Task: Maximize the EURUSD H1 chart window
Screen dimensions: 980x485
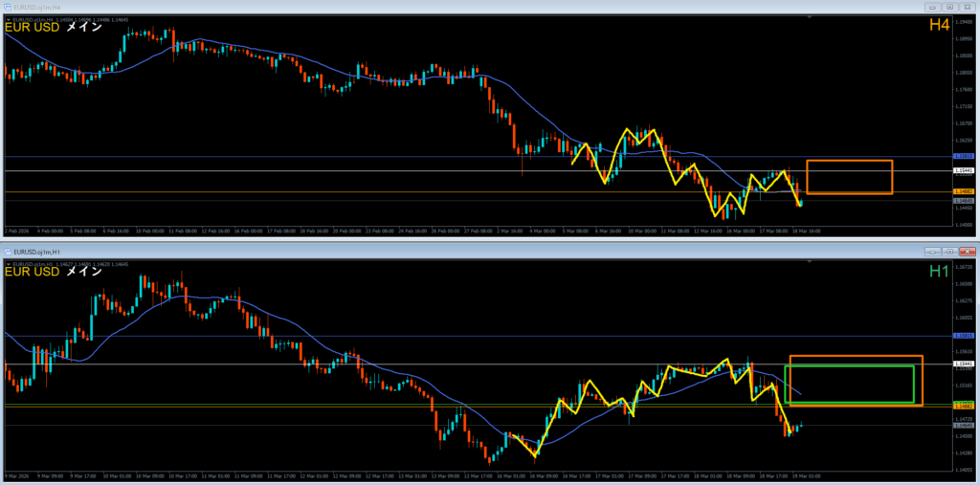Action: coord(949,251)
